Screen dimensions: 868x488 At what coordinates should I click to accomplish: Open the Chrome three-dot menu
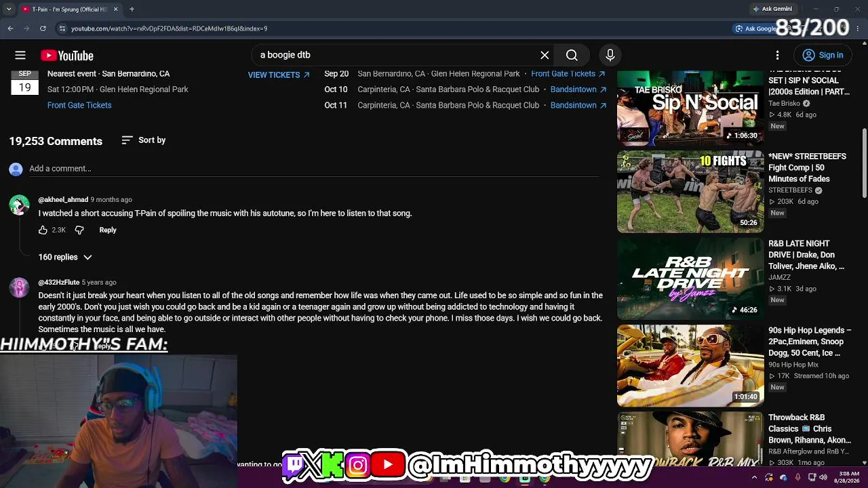point(859,28)
